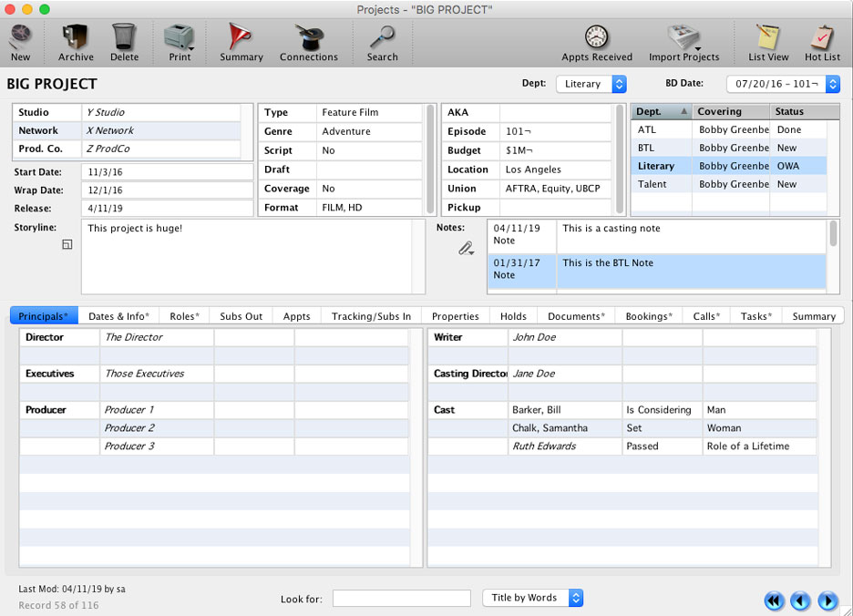Click the Search magnifying glass icon
Screen dimensions: 853x616
pyautogui.click(x=383, y=36)
